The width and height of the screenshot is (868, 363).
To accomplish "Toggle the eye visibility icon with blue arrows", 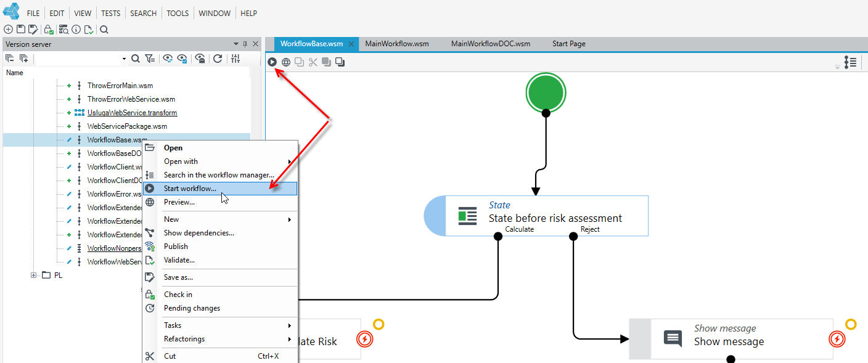I will (x=167, y=59).
